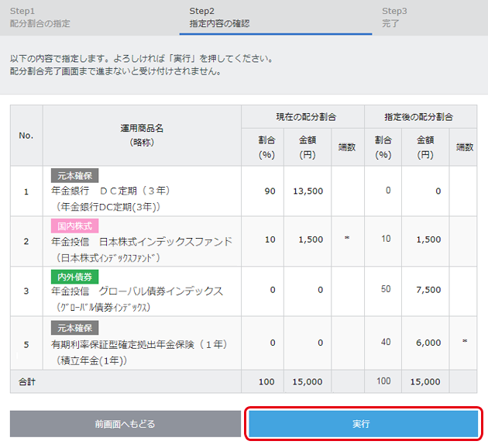Image resolution: width=488 pixels, height=448 pixels.
Task: Select the Step3 完了 step
Action: tap(394, 17)
